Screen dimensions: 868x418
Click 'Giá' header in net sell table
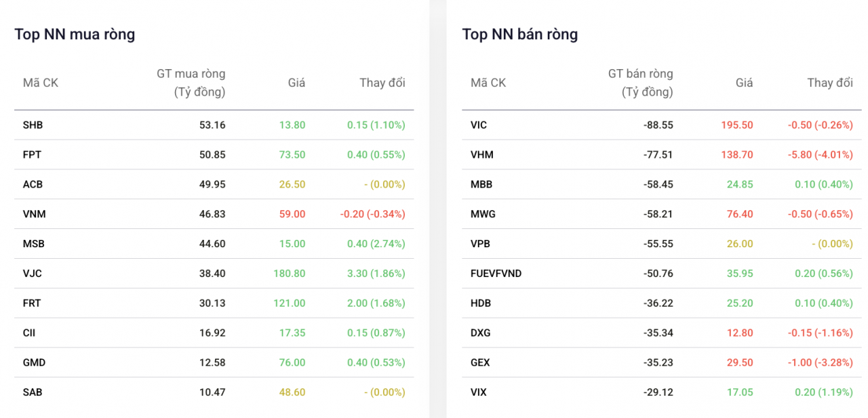click(744, 83)
